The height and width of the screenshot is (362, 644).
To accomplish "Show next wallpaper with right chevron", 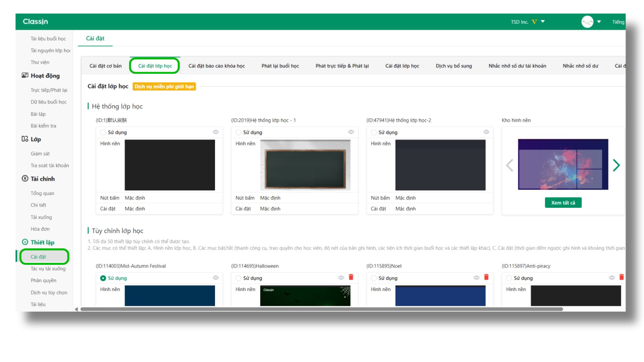I will [x=616, y=165].
